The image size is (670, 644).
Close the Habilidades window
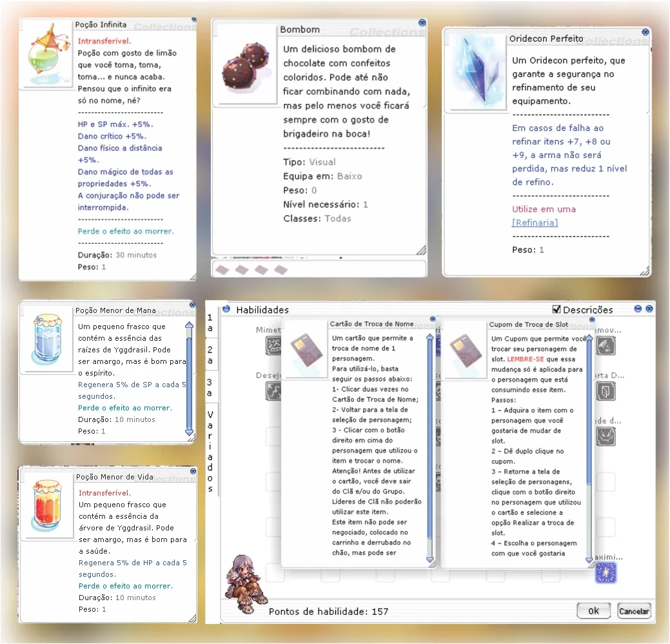pyautogui.click(x=649, y=308)
